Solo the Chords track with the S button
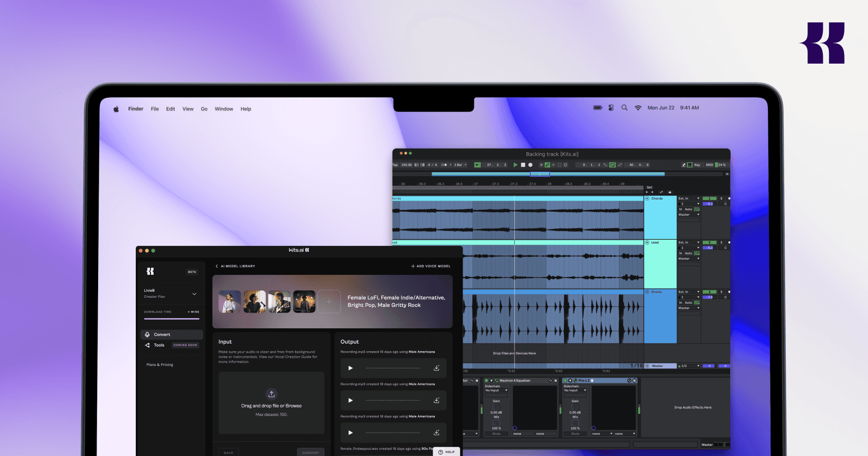Screen dimensions: 868x456 tap(721, 198)
